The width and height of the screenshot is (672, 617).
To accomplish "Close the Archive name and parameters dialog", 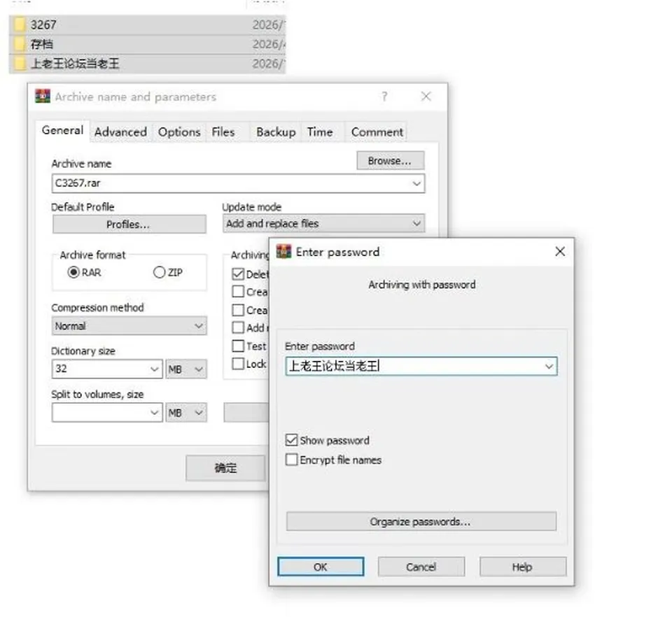I will [x=426, y=97].
